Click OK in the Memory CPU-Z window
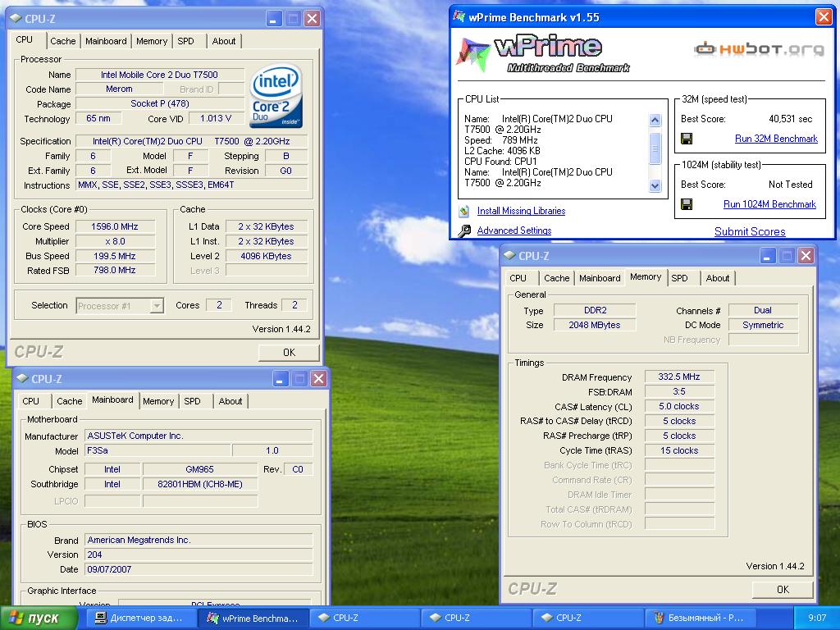 pos(783,589)
